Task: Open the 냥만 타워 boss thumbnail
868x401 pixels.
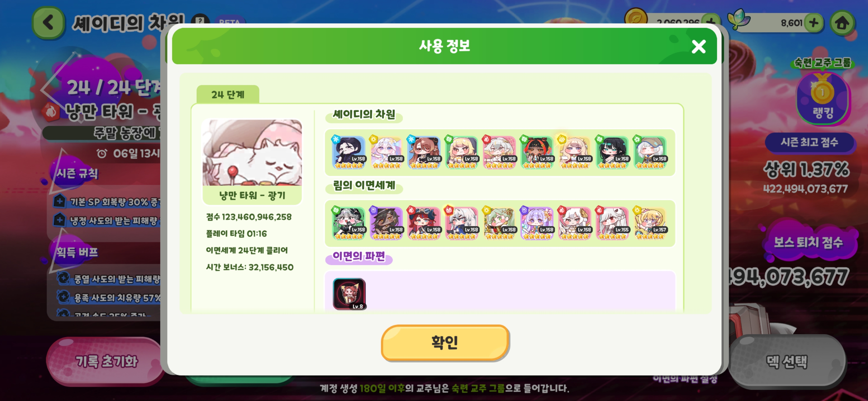Action: pos(252,162)
